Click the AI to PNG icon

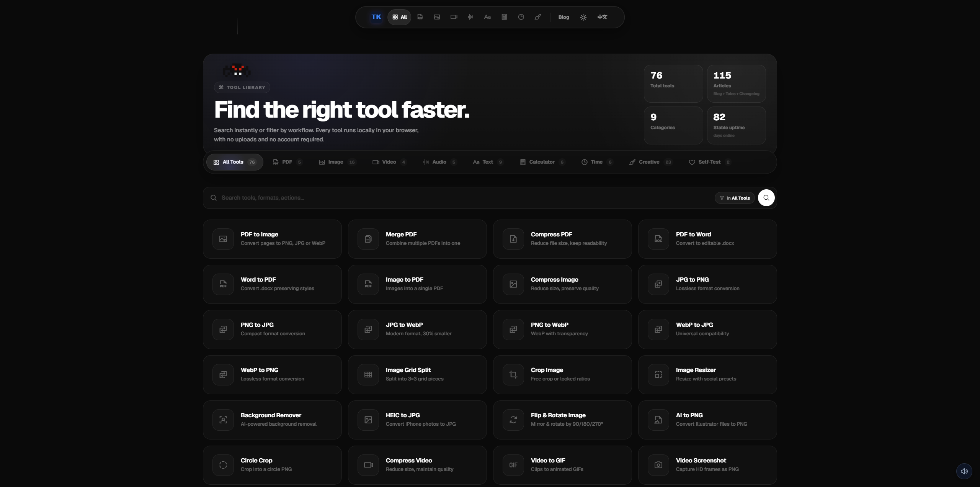pos(658,420)
